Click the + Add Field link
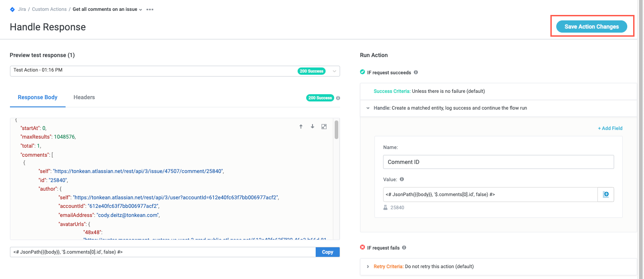644x279 pixels. coord(610,128)
